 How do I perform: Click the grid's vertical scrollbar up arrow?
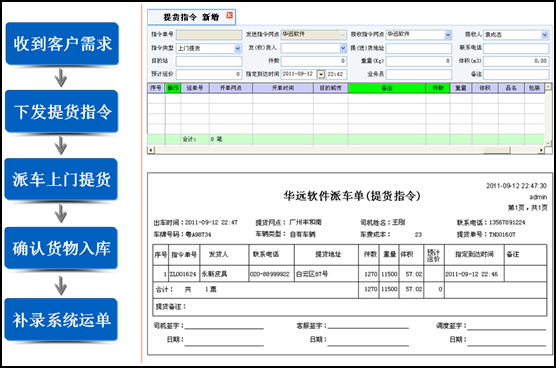(548, 86)
